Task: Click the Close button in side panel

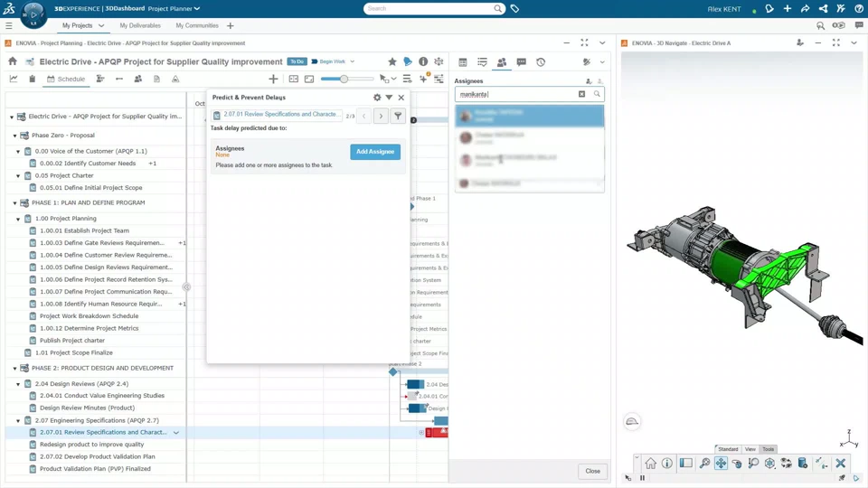Action: point(593,472)
